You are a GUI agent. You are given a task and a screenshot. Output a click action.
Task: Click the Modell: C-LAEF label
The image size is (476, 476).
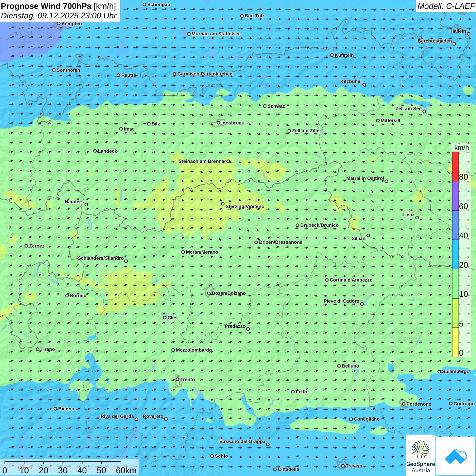[x=445, y=6]
